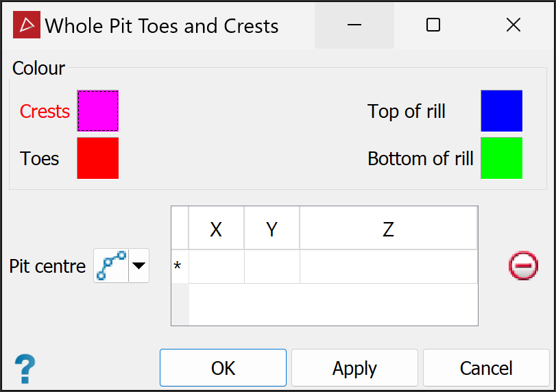Cancel the Whole Pit dialog
Image resolution: width=556 pixels, height=392 pixels.
point(486,368)
